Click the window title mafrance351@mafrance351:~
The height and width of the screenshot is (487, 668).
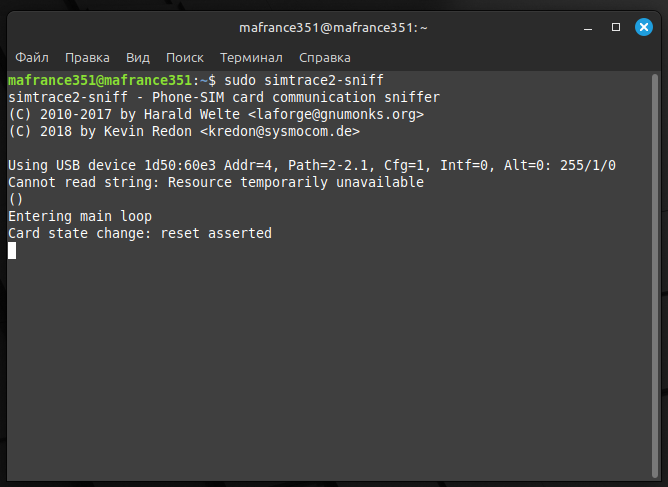coord(333,26)
